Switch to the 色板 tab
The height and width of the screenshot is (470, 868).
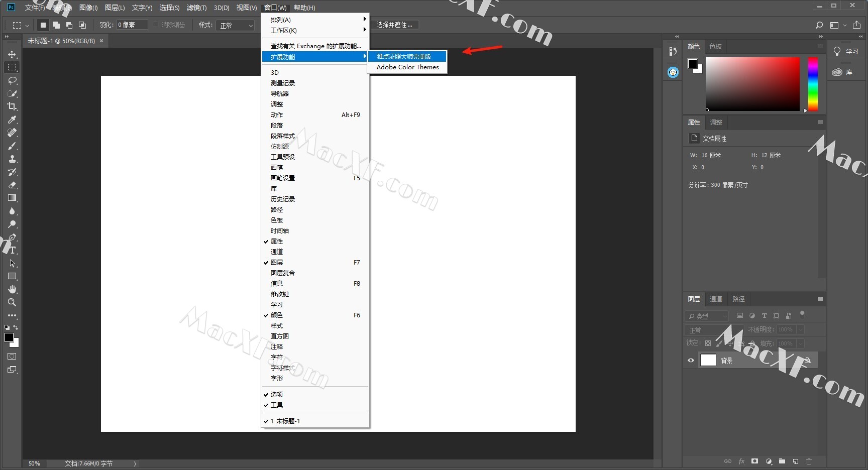tap(715, 47)
